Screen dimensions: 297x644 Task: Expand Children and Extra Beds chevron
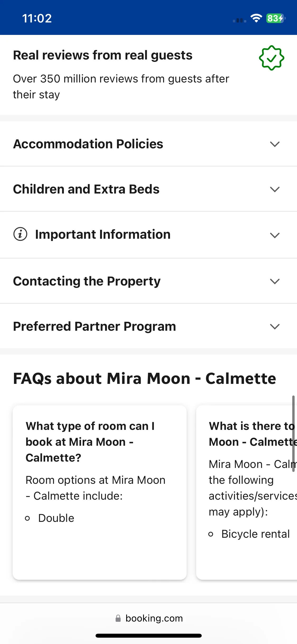pos(275,189)
